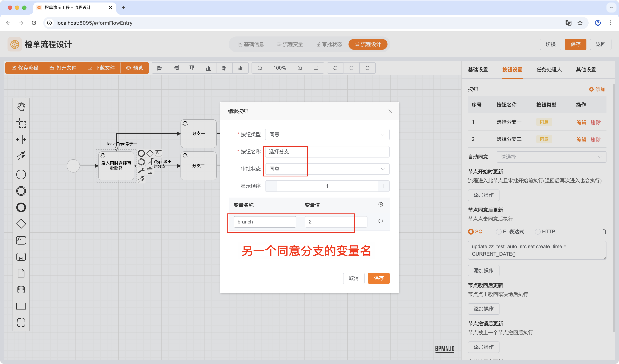Click the undo arrow in the toolbar
The height and width of the screenshot is (364, 619).
[x=335, y=68]
